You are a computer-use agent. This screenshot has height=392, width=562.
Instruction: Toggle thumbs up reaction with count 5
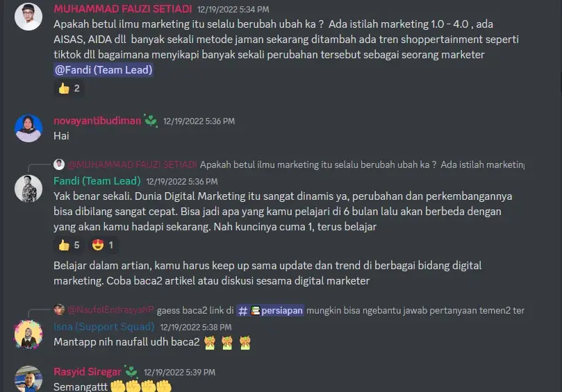click(69, 245)
